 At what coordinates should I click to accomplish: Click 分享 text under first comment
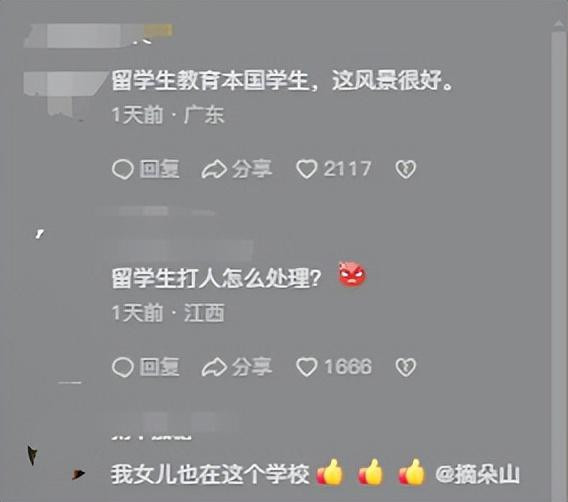[x=252, y=170]
